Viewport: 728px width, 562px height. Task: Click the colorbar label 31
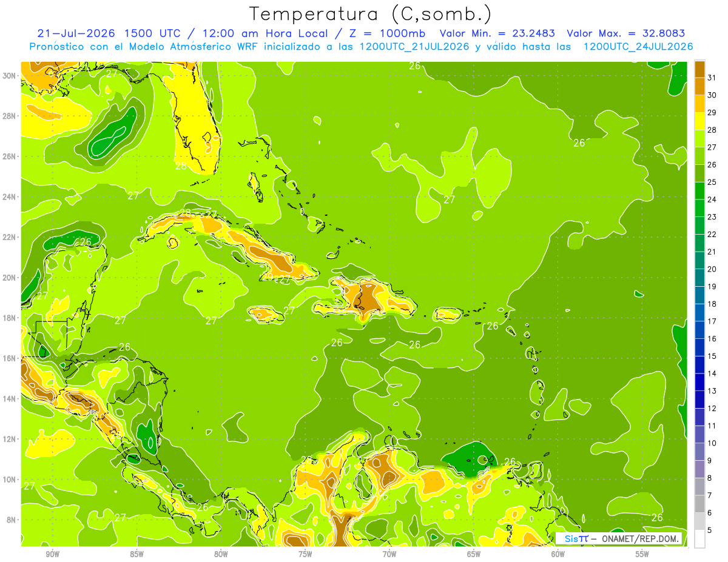point(712,78)
